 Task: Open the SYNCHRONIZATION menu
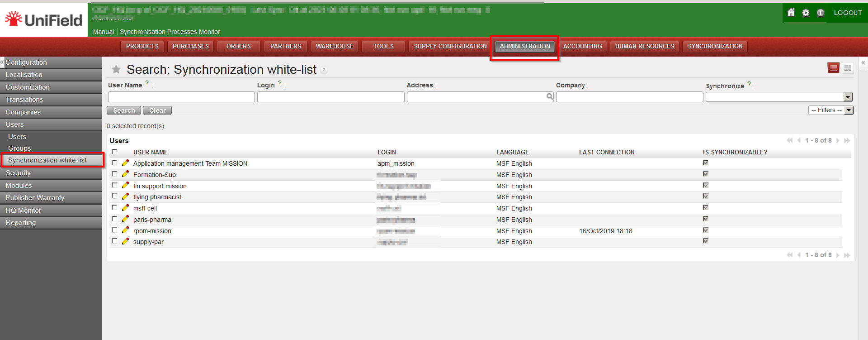(x=715, y=46)
